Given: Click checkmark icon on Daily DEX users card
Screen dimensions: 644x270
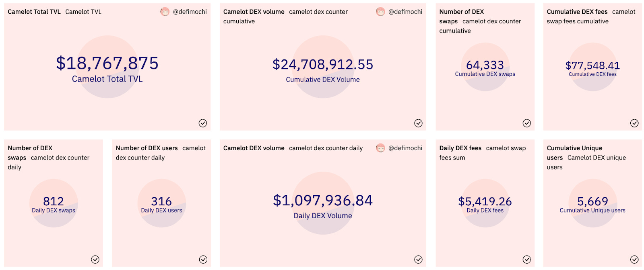Looking at the screenshot, I should [x=203, y=260].
